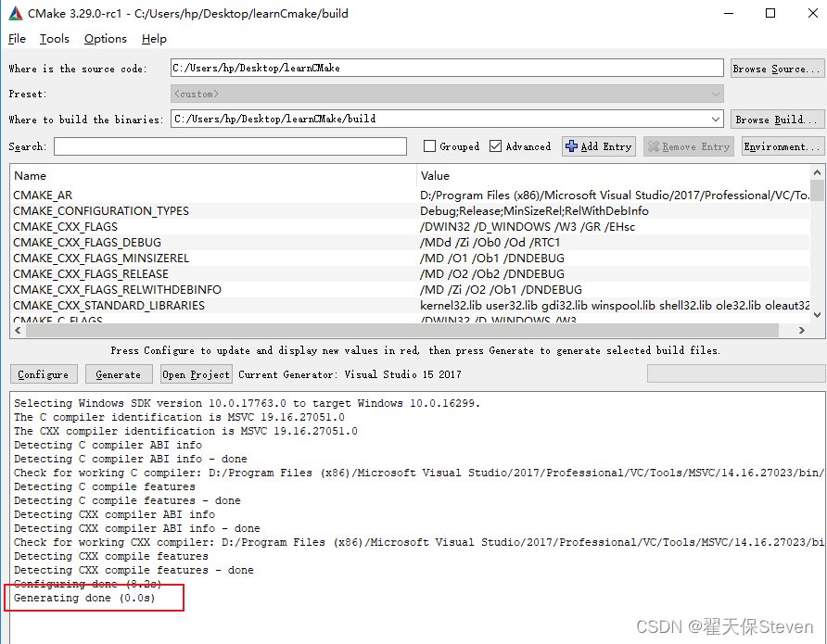The image size is (827, 644).
Task: Open the Options menu
Action: click(106, 39)
